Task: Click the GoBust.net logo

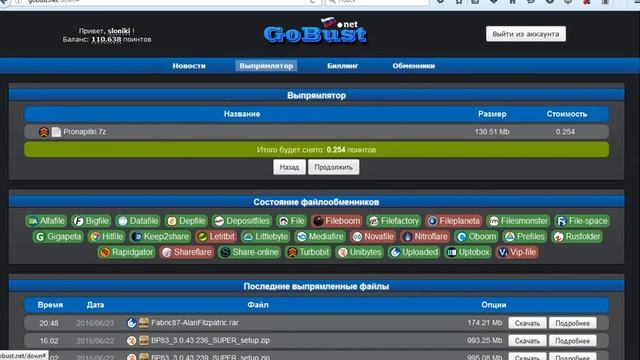Action: coord(315,31)
